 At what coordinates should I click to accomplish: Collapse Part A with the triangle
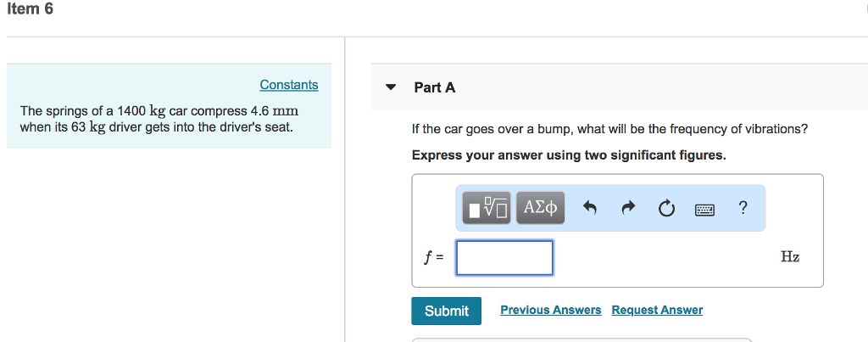coord(391,87)
